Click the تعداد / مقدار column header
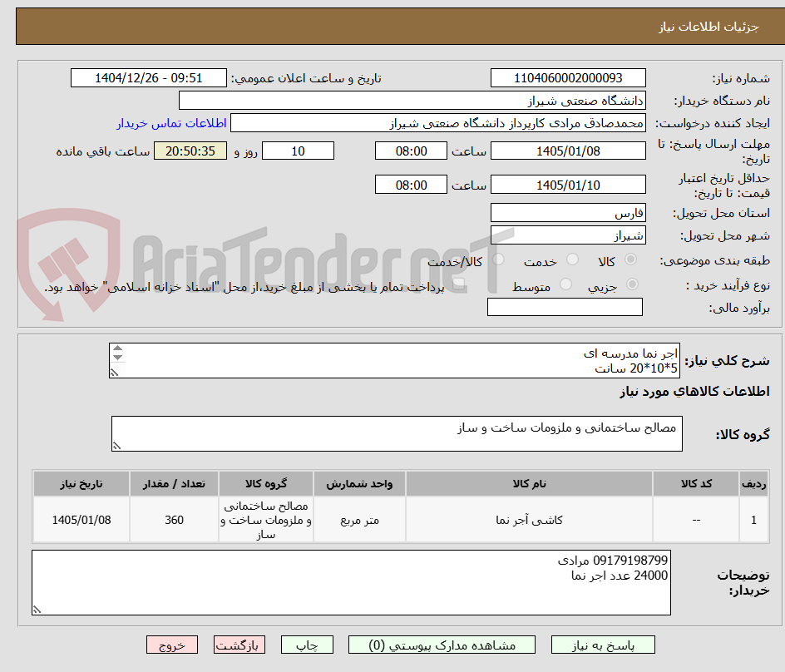785x672 pixels. [x=174, y=484]
